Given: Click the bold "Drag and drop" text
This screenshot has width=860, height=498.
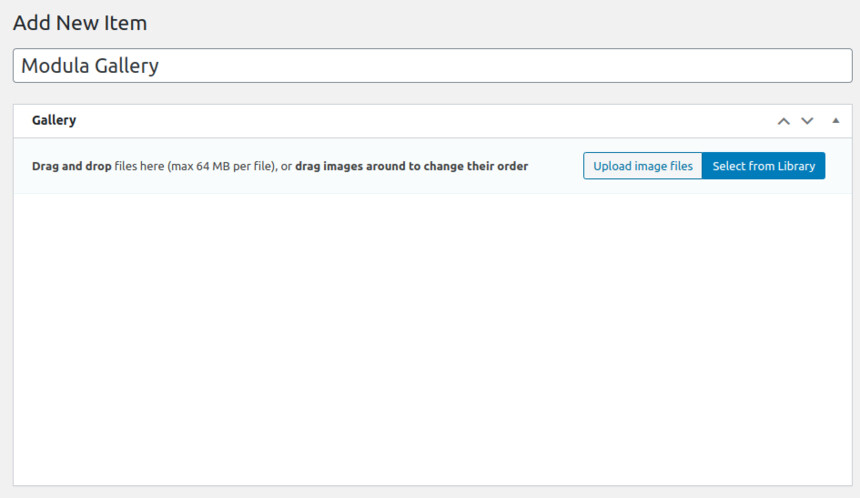Looking at the screenshot, I should 71,166.
